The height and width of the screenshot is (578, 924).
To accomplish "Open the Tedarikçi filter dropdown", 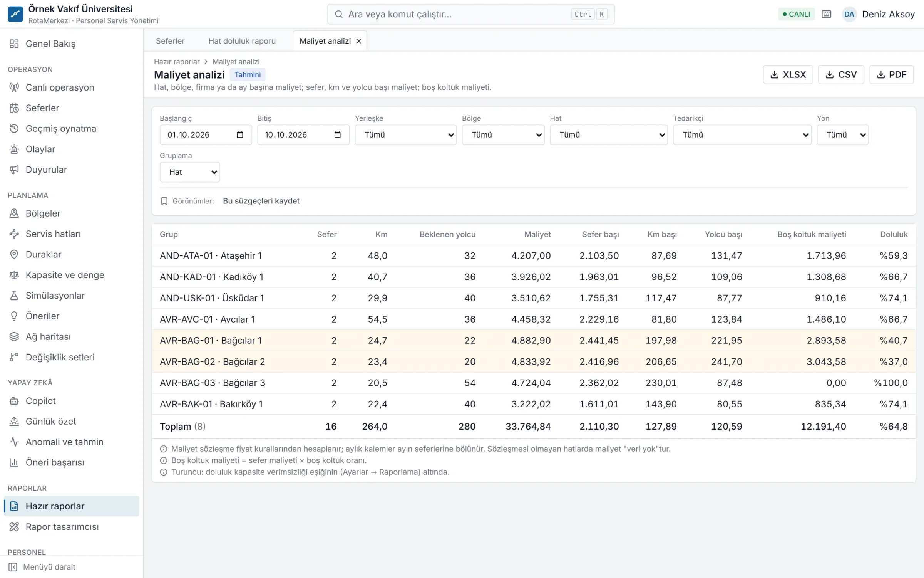I will pos(742,135).
